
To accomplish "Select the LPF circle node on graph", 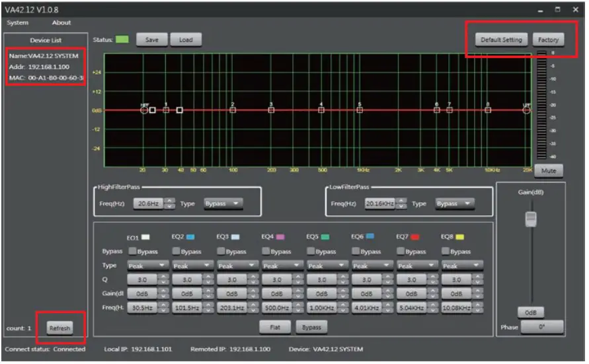I will click(x=526, y=110).
